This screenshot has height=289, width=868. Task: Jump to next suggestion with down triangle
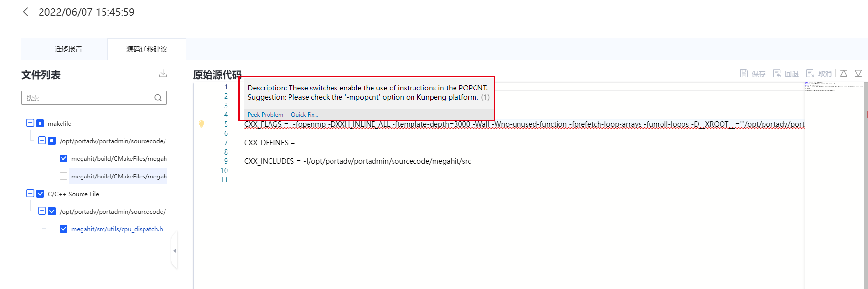tap(858, 73)
